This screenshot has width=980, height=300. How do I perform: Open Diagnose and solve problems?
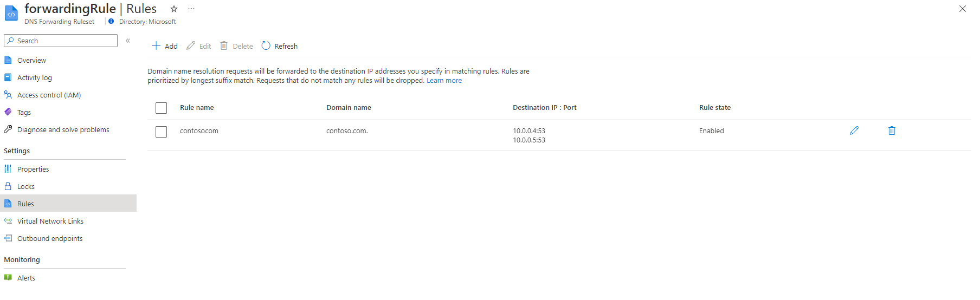(63, 129)
